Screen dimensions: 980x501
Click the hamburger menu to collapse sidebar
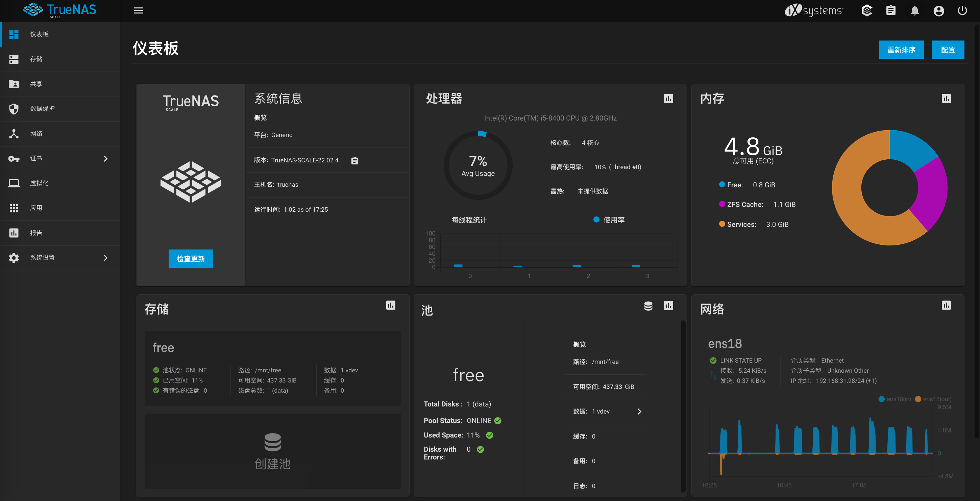tap(139, 11)
